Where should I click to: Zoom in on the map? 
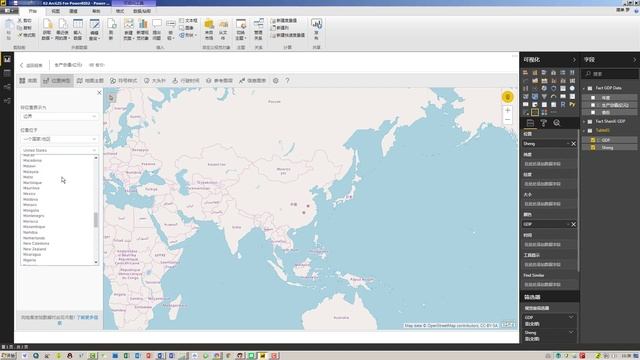pos(507,110)
